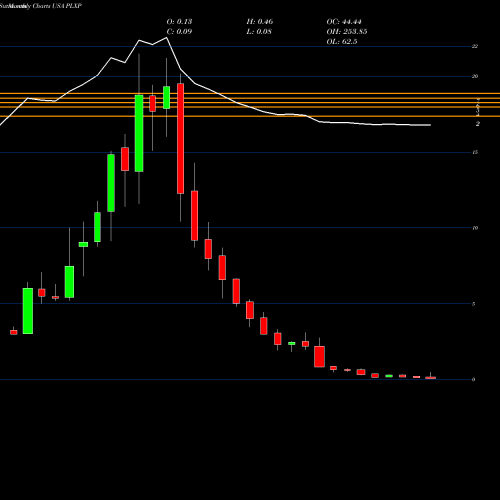Click the tallest red candlestick body
Screen dimensions: 500x500
pos(180,138)
